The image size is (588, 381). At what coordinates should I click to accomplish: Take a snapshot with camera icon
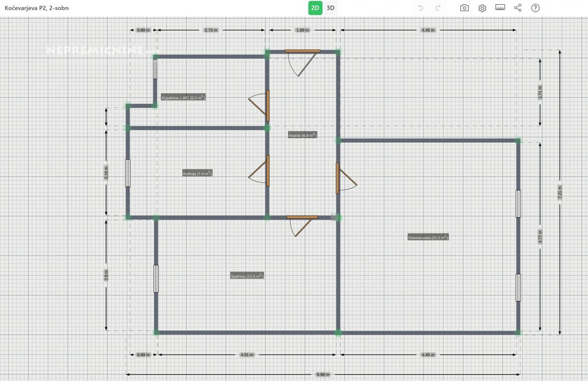click(464, 8)
